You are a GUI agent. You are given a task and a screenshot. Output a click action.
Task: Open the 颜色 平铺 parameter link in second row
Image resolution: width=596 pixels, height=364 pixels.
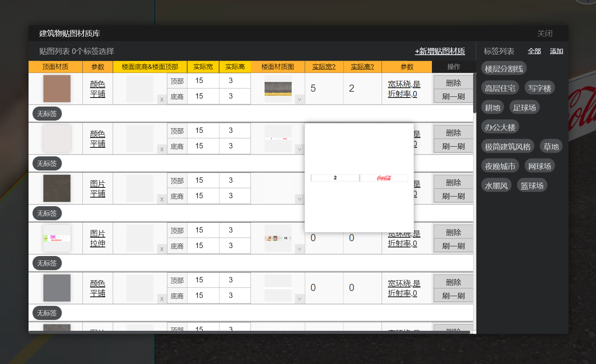click(x=98, y=139)
